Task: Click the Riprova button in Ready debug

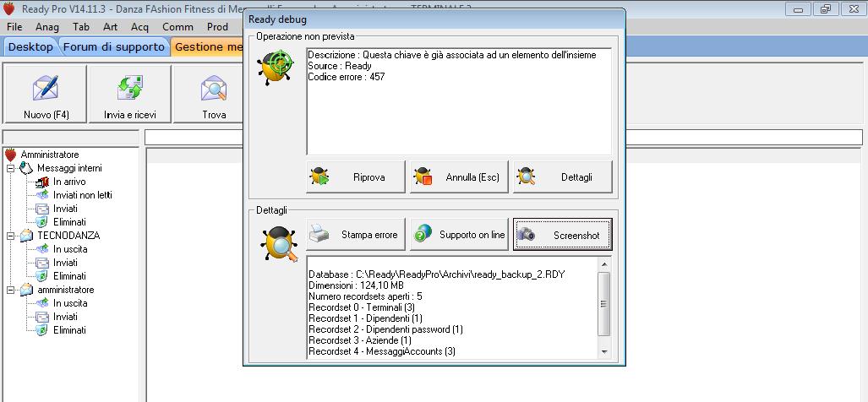Action: pyautogui.click(x=356, y=177)
